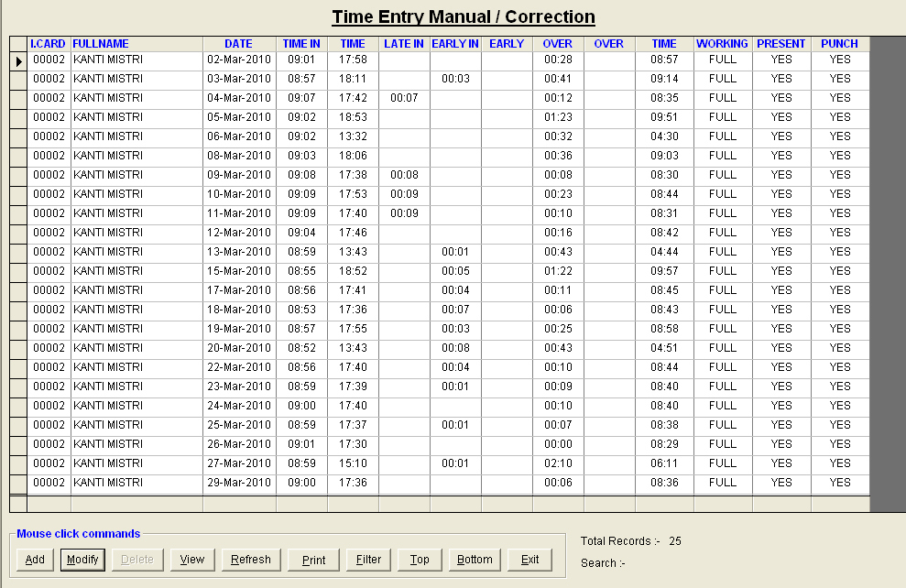Screen dimensions: 906x588
Task: Print the time entry list
Action: (313, 560)
